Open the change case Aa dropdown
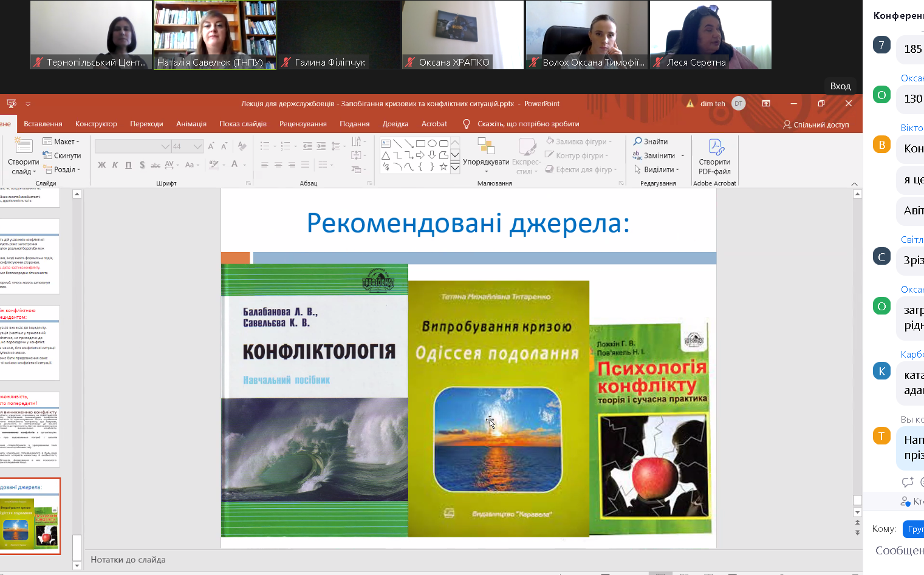 click(191, 165)
